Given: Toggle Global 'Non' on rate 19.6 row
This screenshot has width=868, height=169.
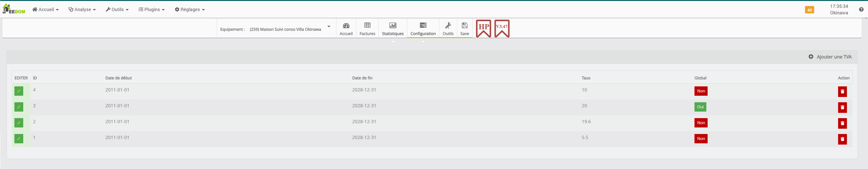Looking at the screenshot, I should pyautogui.click(x=701, y=123).
